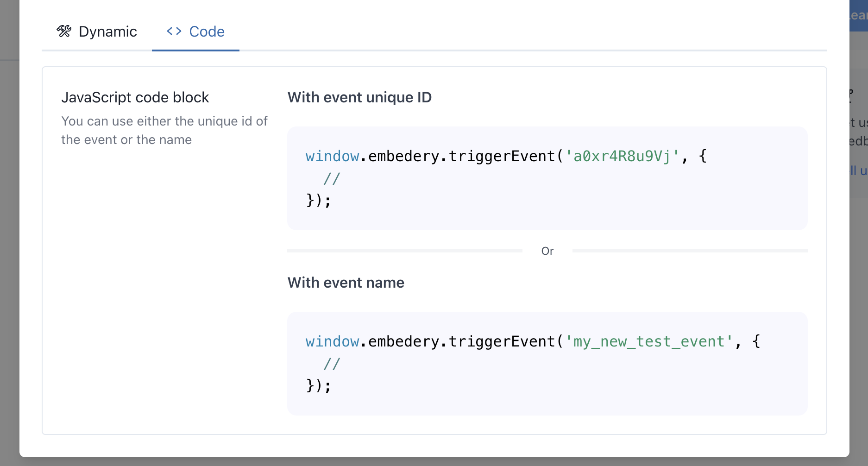Select the Code tab
The height and width of the screenshot is (466, 868).
point(195,31)
